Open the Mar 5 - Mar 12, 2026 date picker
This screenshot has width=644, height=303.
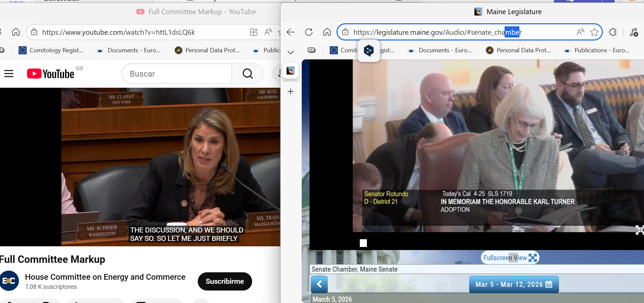(513, 284)
